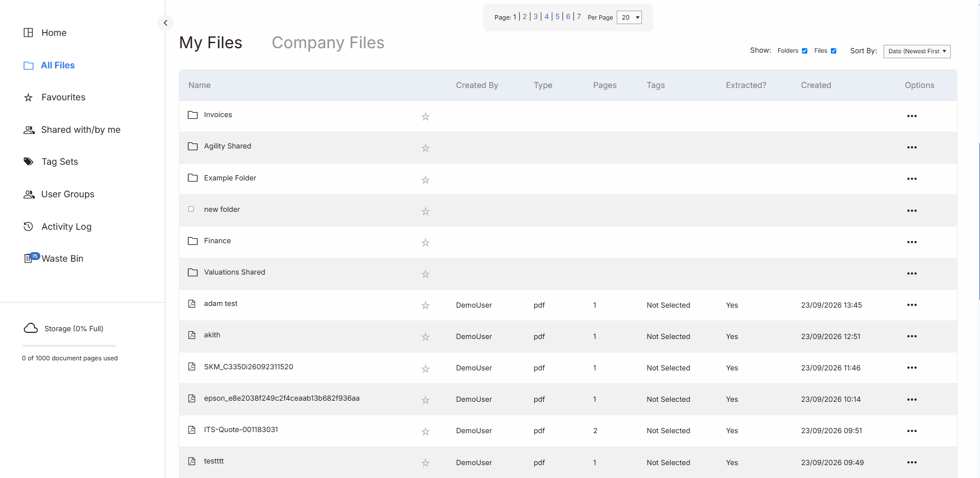980x478 pixels.
Task: Click the Created column header
Action: coord(816,85)
